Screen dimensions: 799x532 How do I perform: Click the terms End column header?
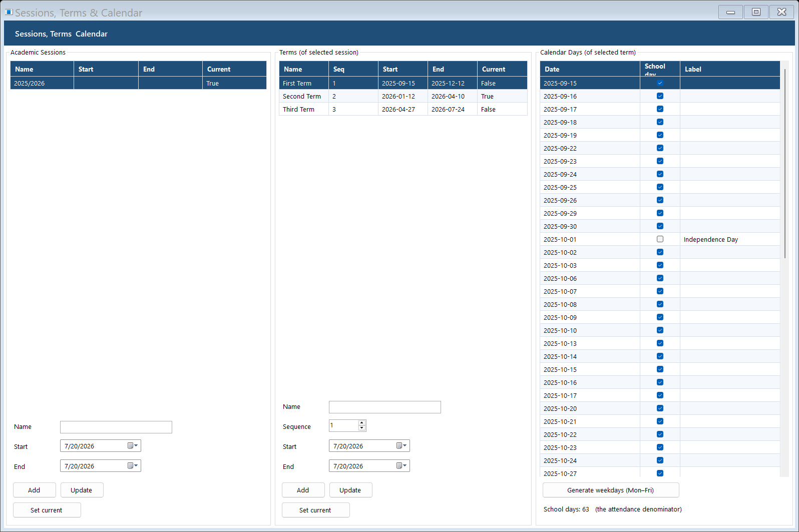(x=453, y=69)
